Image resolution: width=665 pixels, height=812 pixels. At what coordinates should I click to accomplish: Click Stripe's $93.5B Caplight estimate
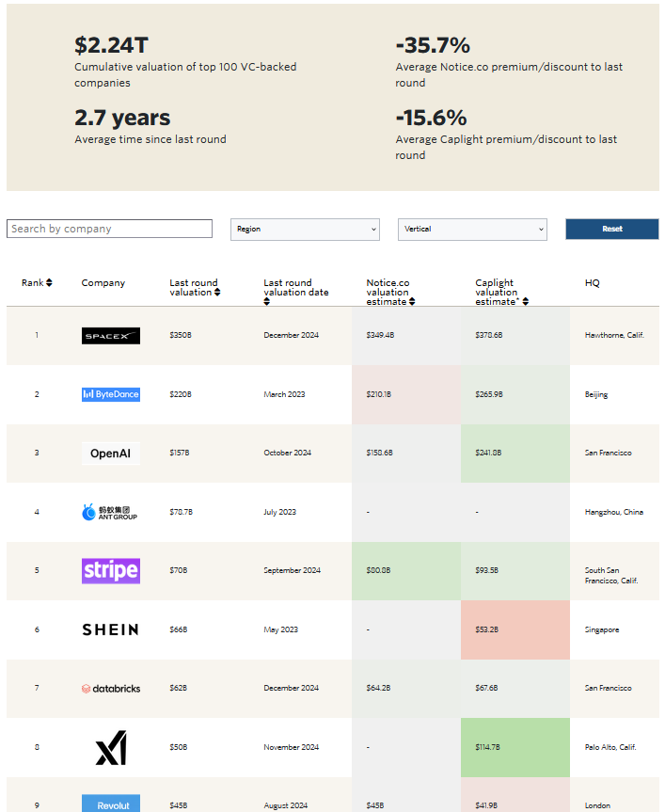pyautogui.click(x=487, y=570)
